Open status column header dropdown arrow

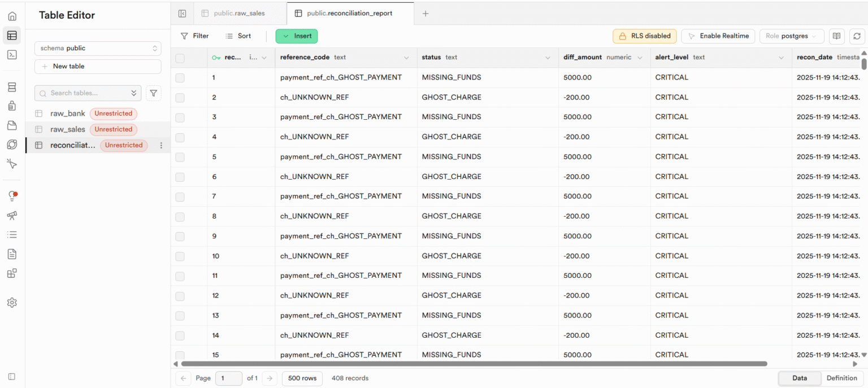[548, 58]
